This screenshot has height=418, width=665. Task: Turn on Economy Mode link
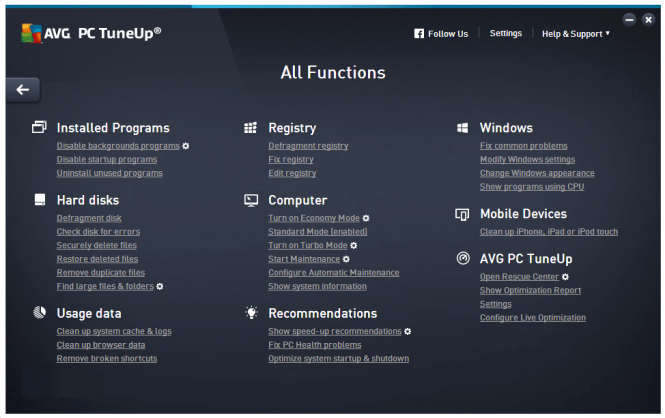[x=314, y=218]
